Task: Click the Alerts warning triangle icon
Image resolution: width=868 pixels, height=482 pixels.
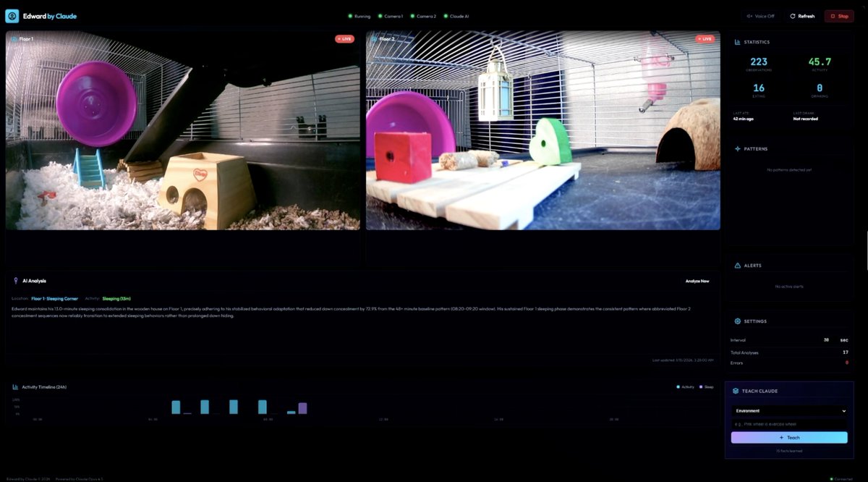Action: [x=737, y=266]
